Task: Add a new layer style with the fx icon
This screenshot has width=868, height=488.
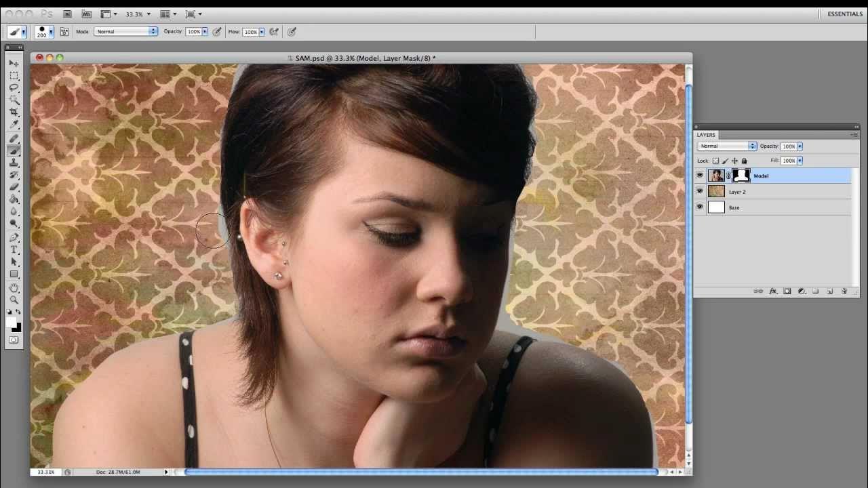Action: tap(773, 291)
